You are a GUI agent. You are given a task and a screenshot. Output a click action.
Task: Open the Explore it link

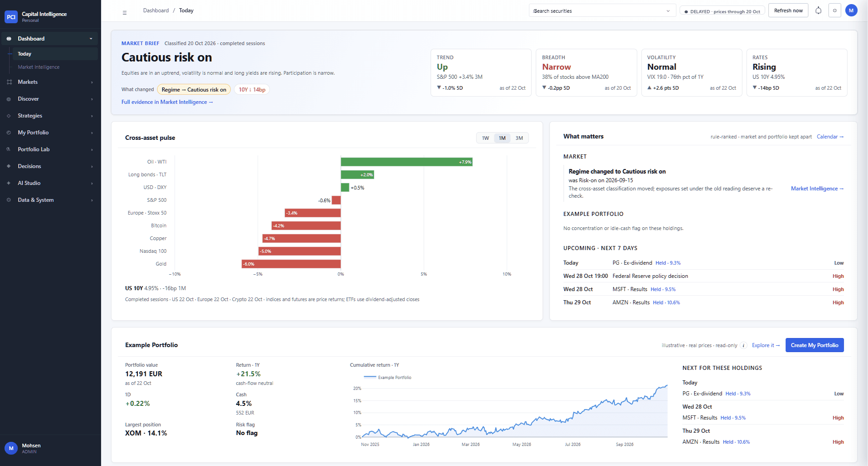pyautogui.click(x=766, y=345)
